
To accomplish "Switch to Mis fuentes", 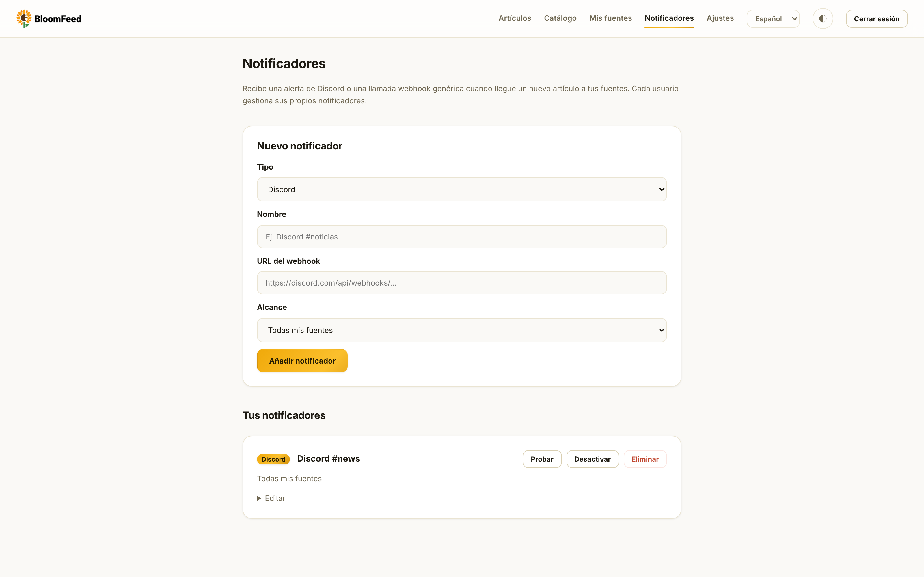I will coord(610,18).
